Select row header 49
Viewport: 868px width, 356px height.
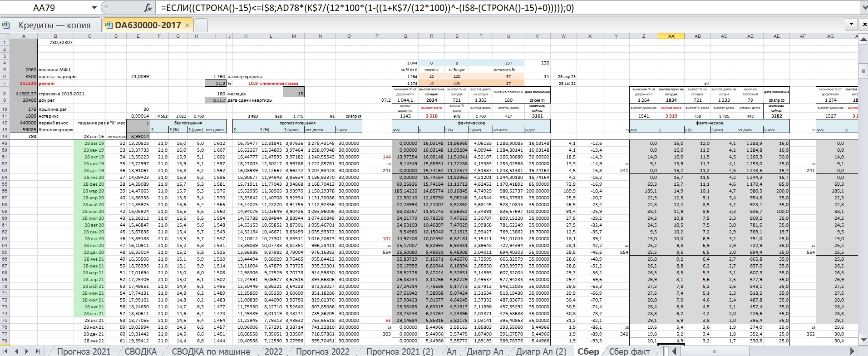4,143
